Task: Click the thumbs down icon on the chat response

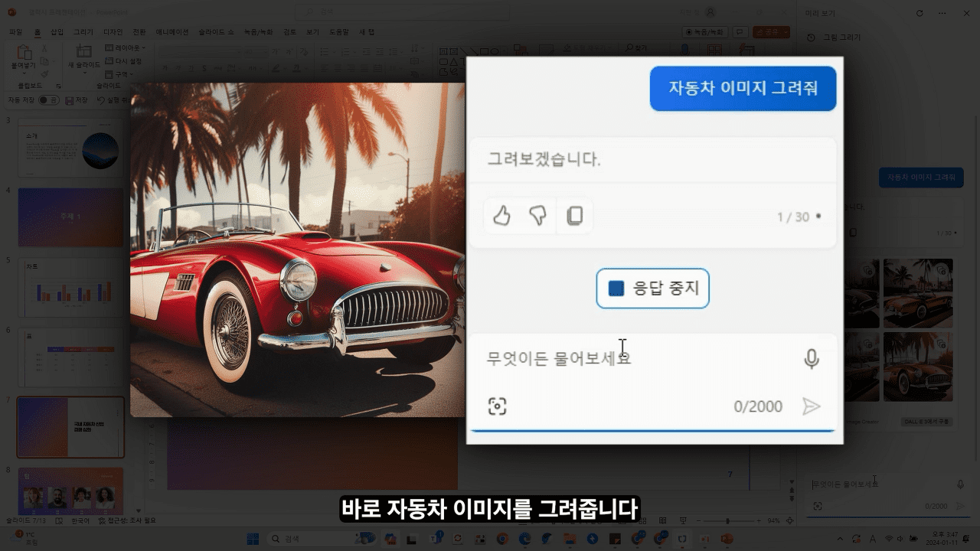Action: coord(538,216)
